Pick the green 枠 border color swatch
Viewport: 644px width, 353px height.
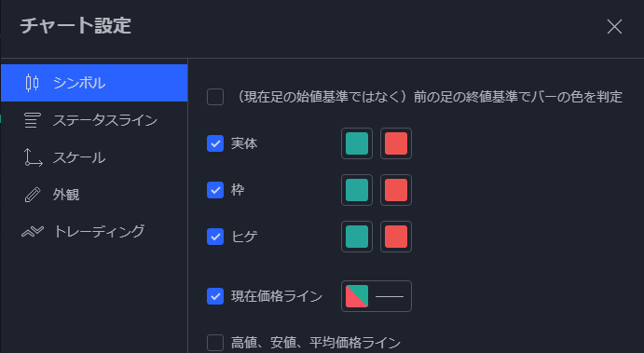(x=357, y=190)
